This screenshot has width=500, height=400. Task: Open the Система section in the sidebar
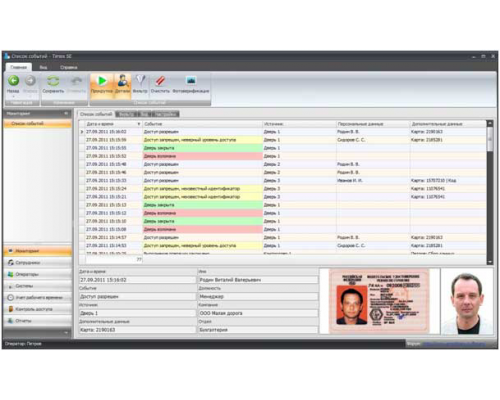[x=38, y=286]
